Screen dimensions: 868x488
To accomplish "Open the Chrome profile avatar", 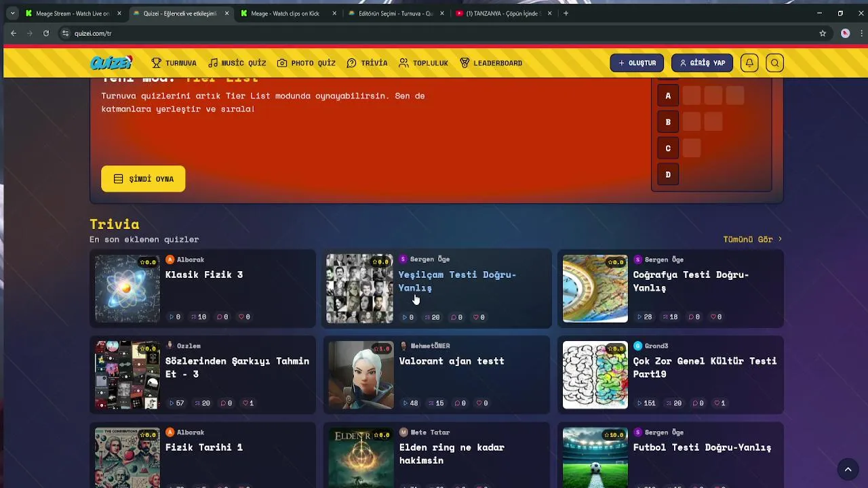I will 845,33.
